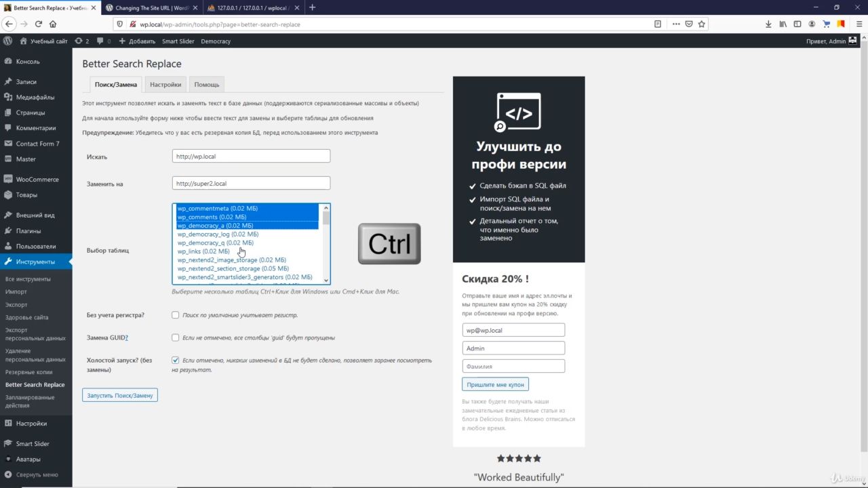Switch to the Помощь plugin tab
This screenshot has height=488, width=868.
[x=207, y=85]
